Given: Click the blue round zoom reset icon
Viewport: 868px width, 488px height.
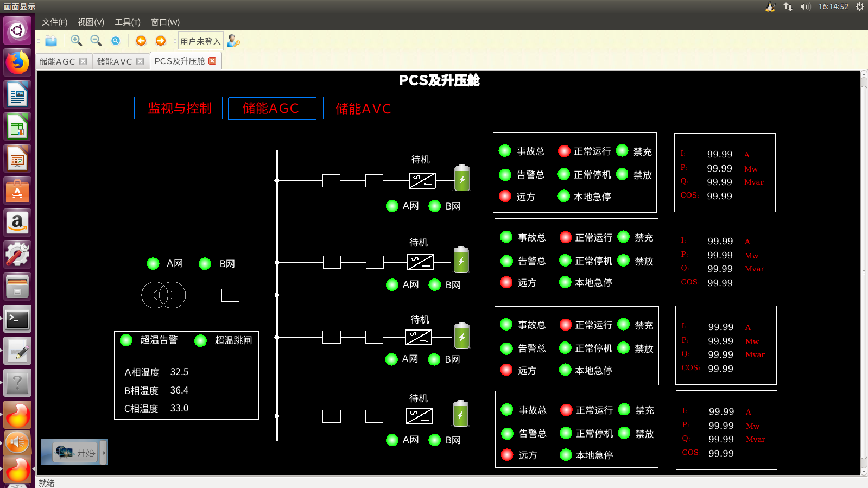Looking at the screenshot, I should point(116,41).
